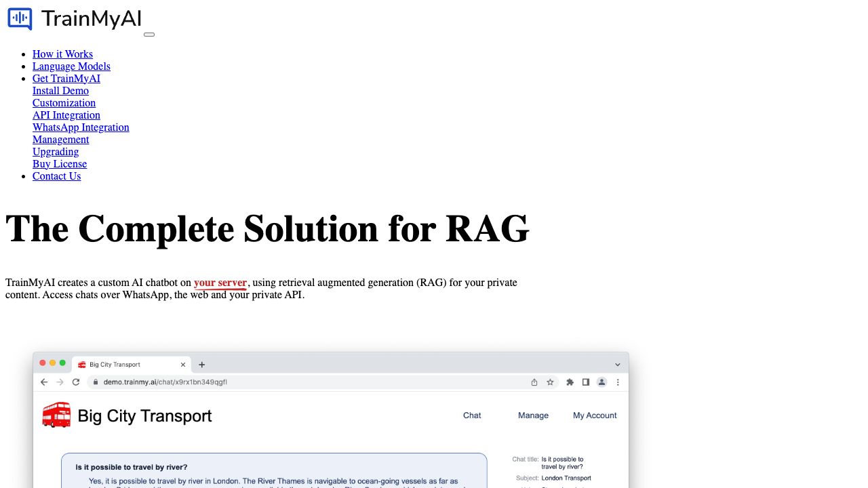Open the API Integration page

coord(66,115)
